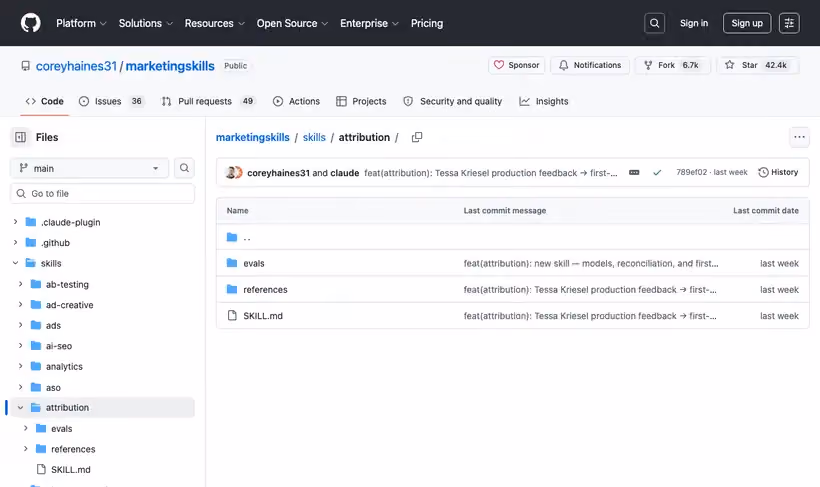
Task: Click the Sponsor heart button
Action: click(517, 65)
